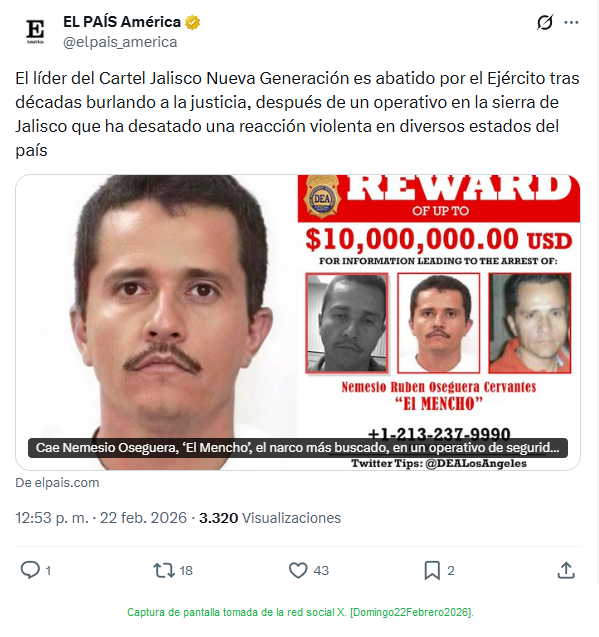This screenshot has width=599, height=637.
Task: Repost using the retweet arrows icon
Action: pyautogui.click(x=164, y=570)
